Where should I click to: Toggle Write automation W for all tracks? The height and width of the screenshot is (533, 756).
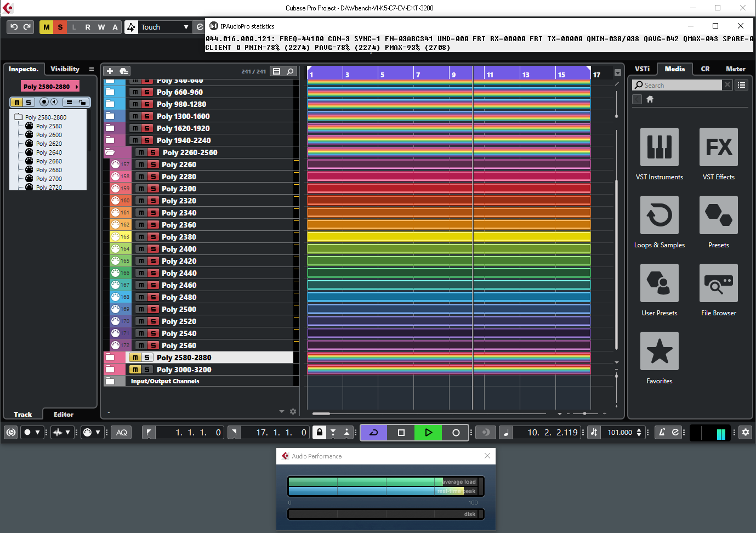coord(101,27)
